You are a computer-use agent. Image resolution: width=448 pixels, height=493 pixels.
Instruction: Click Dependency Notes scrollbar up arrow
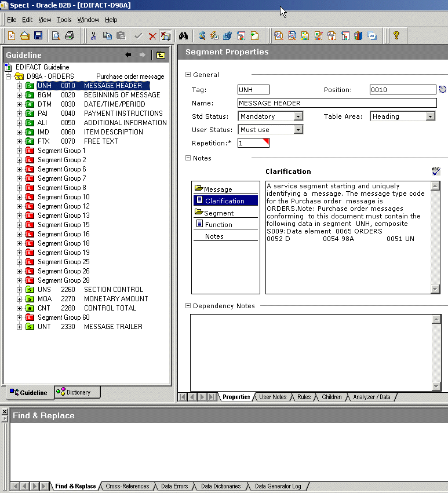click(x=436, y=319)
